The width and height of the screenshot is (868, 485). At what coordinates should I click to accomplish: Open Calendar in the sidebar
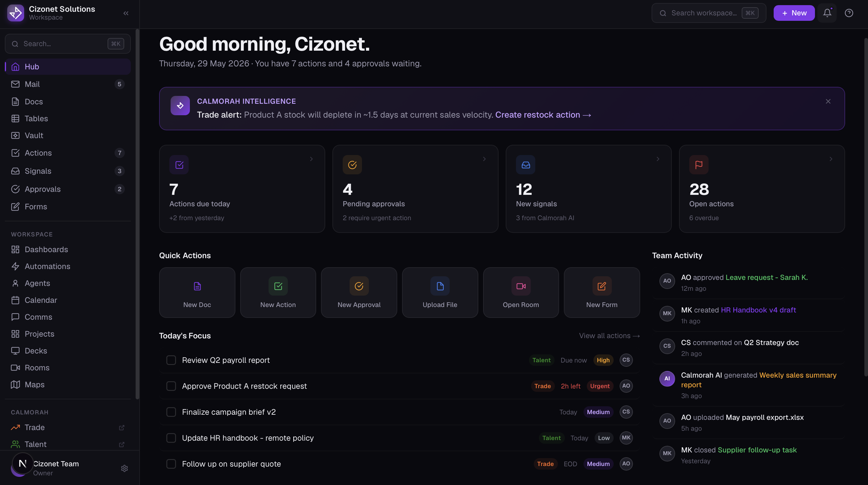point(68,300)
